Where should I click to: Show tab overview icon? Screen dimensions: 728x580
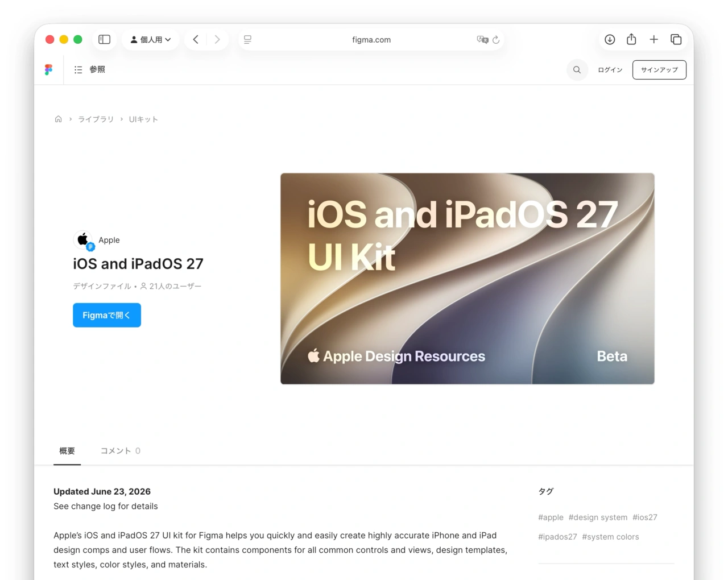[x=676, y=39]
